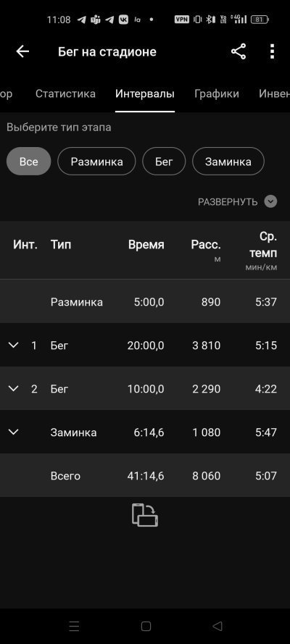The width and height of the screenshot is (290, 644).
Task: Tap the Android recent apps icon
Action: click(x=75, y=626)
